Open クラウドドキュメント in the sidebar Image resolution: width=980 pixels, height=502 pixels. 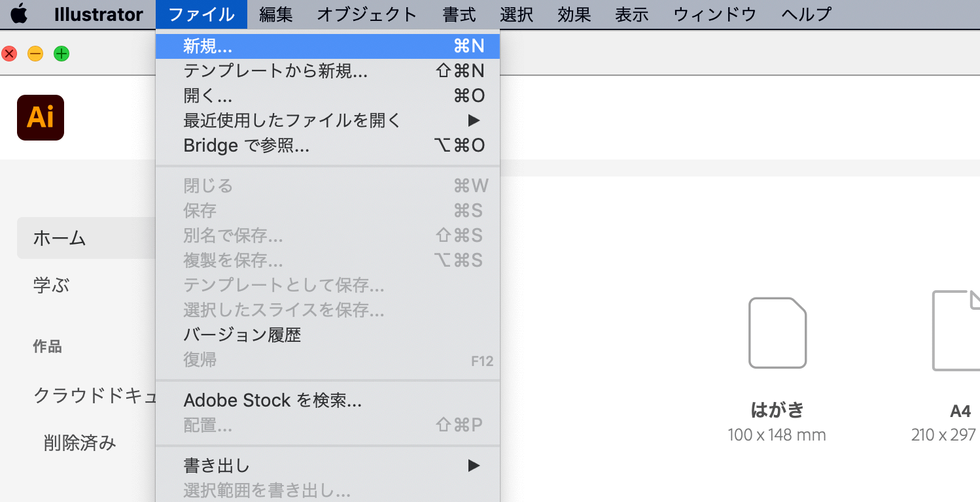pos(95,395)
